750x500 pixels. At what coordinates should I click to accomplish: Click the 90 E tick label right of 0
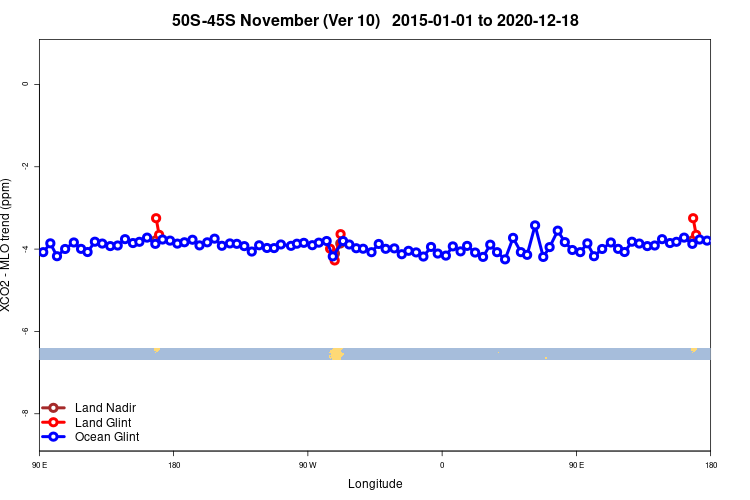[576, 465]
